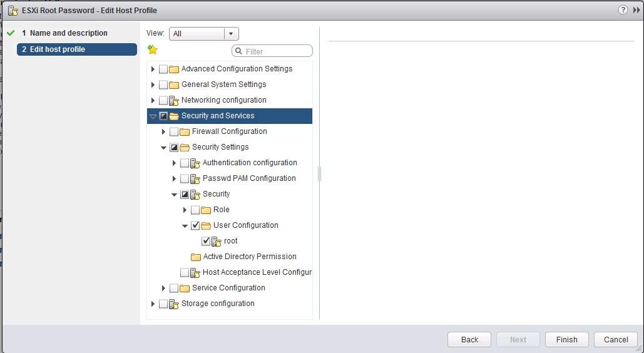Screen dimensions: 644x353
Task: Click the Finish button
Action: [x=567, y=339]
